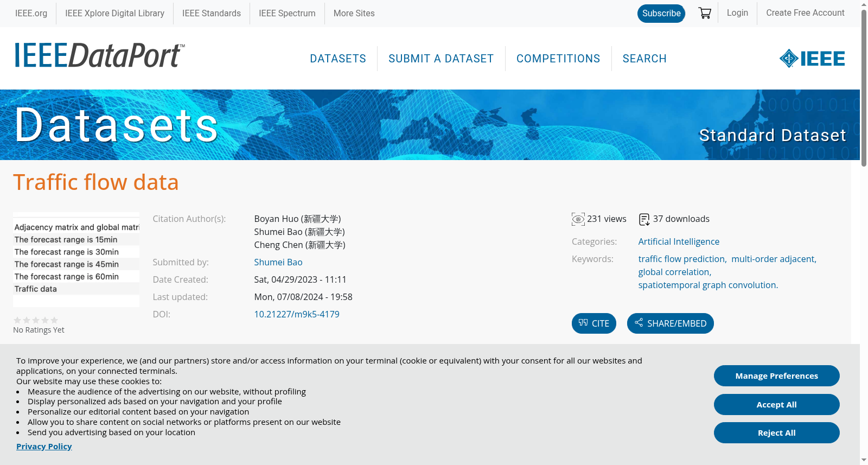Expand the More Sites menu
This screenshot has width=868, height=465.
(354, 14)
